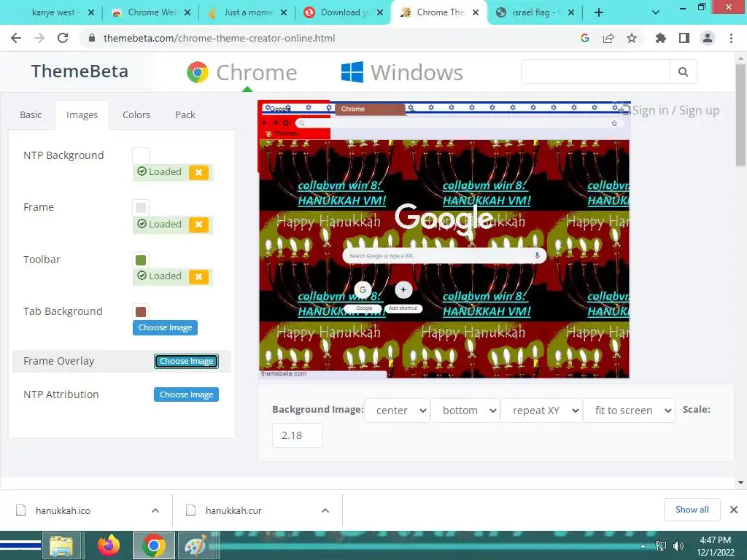The width and height of the screenshot is (747, 560).
Task: Click the browser back arrow
Action: click(16, 38)
